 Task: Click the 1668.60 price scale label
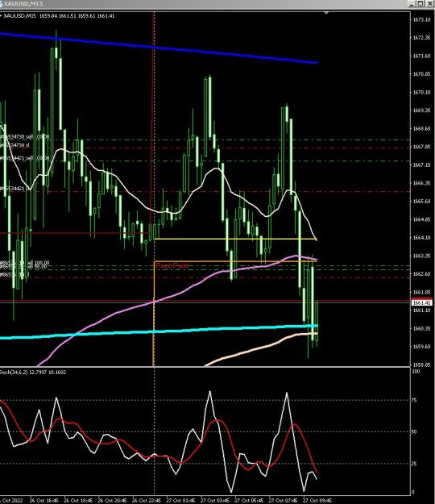click(421, 128)
